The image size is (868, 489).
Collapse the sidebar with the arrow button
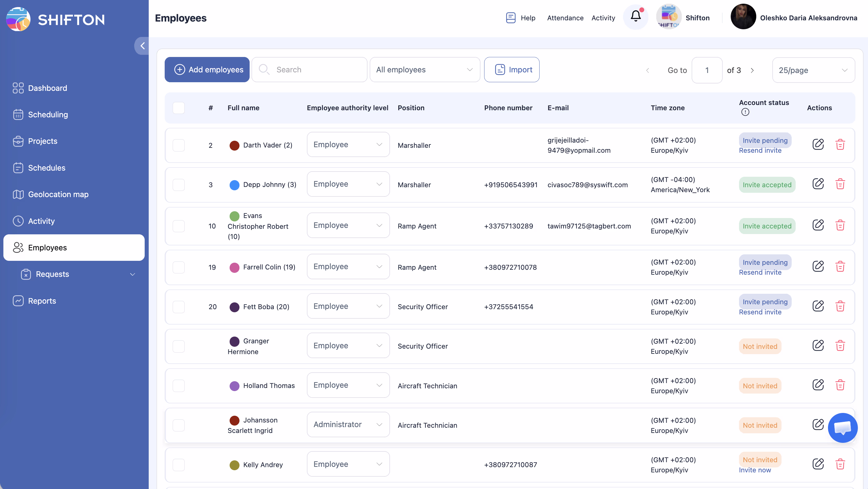coord(142,46)
